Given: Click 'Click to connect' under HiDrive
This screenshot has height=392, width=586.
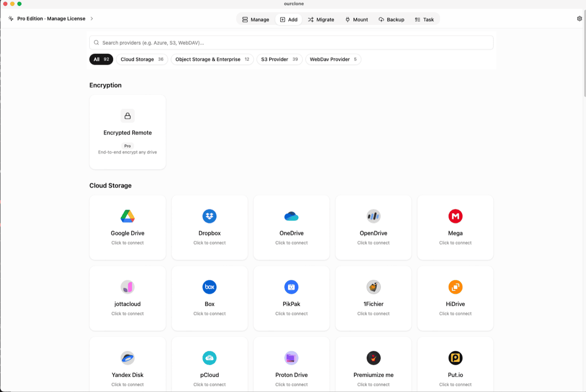Looking at the screenshot, I should 456,314.
